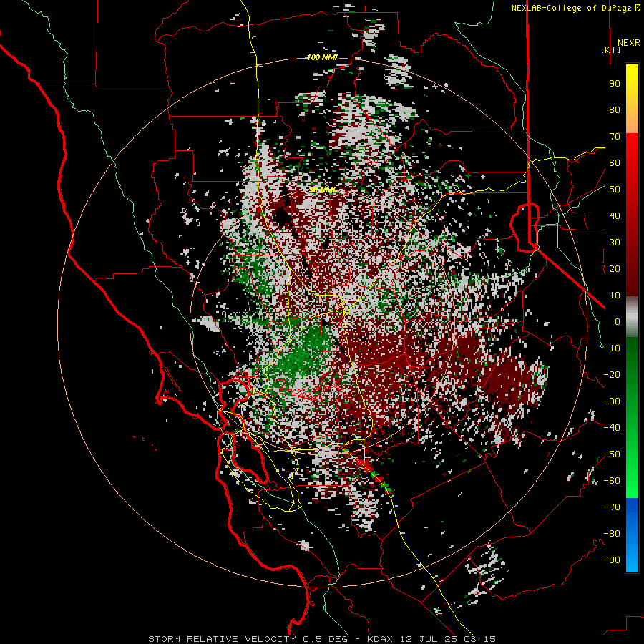
Task: Click the positive 40 scale label
Action: point(615,215)
